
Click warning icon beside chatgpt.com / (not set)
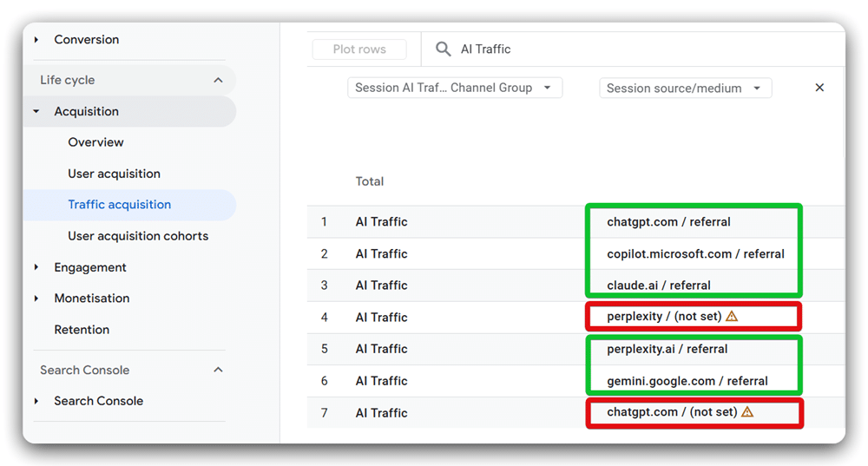747,411
